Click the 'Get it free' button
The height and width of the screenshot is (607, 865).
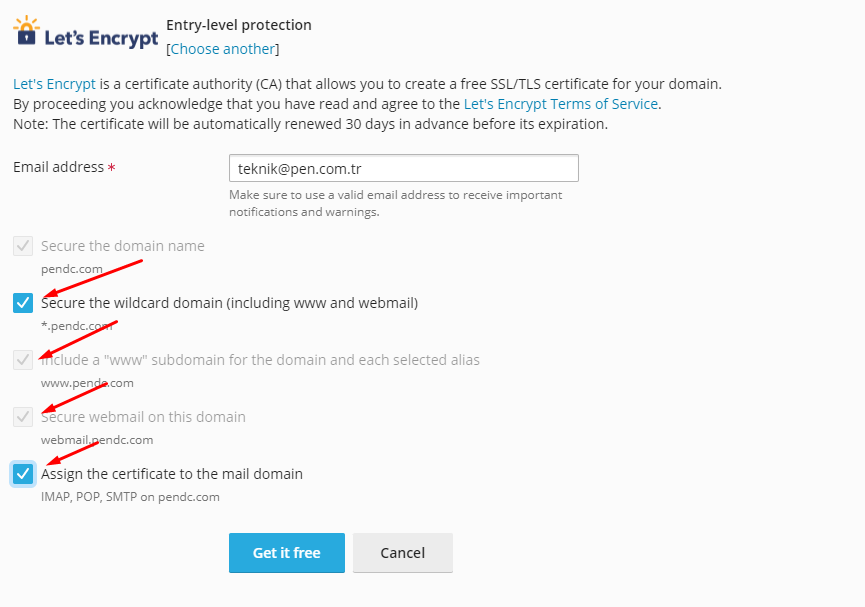click(287, 553)
